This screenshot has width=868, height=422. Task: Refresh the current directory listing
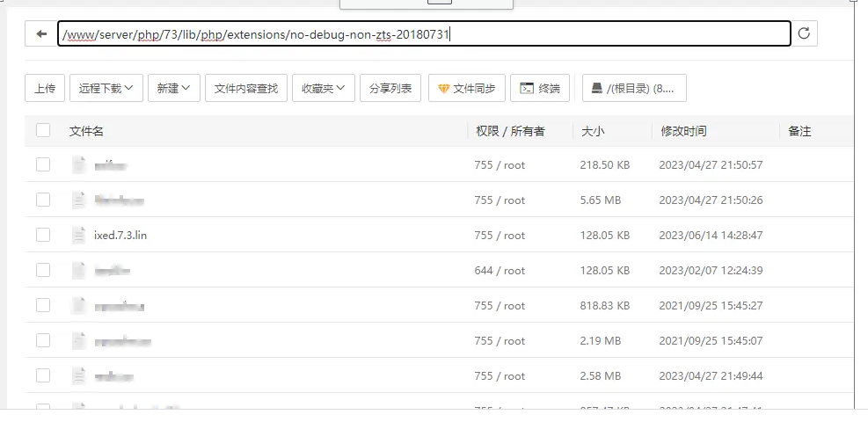pyautogui.click(x=804, y=33)
